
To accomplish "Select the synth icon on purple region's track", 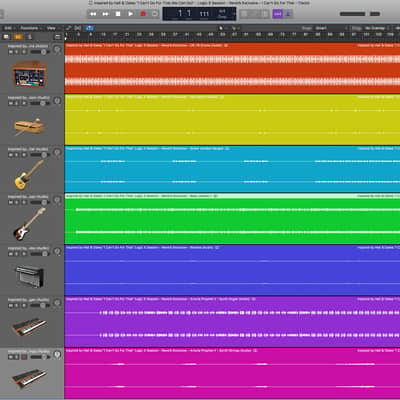I will (29, 327).
